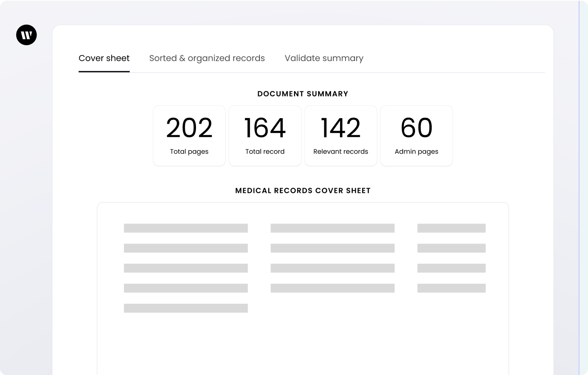Open the Cover sheet tab
Image resolution: width=588 pixels, height=375 pixels.
click(104, 58)
